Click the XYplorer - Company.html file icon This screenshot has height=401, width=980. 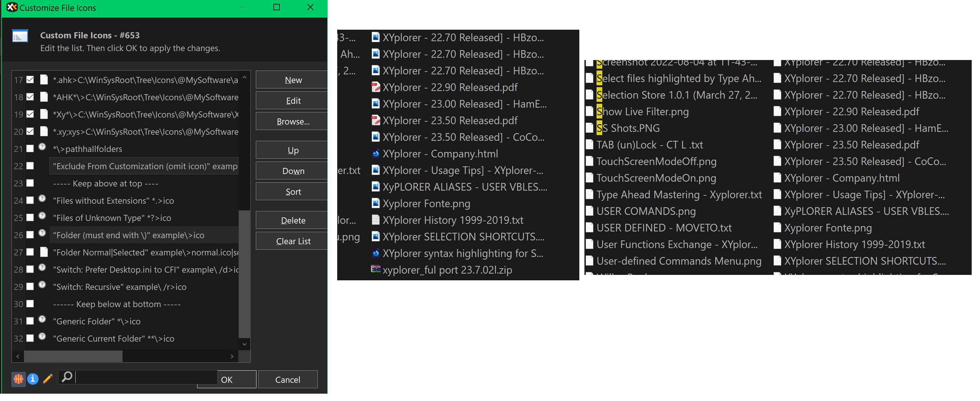tap(375, 154)
